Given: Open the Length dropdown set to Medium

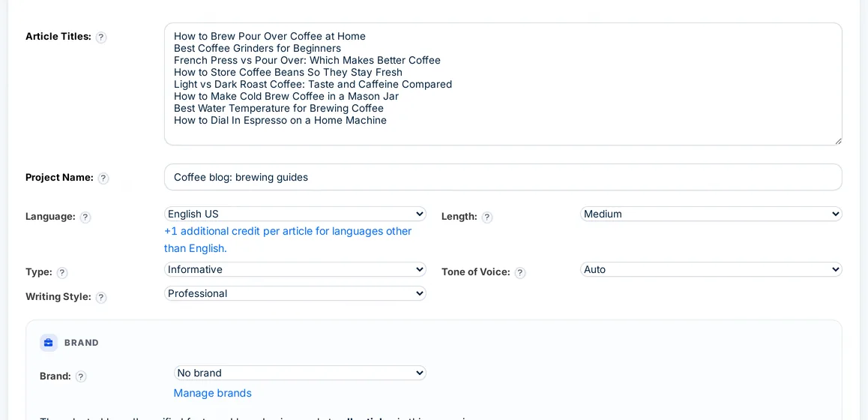Looking at the screenshot, I should coord(711,214).
